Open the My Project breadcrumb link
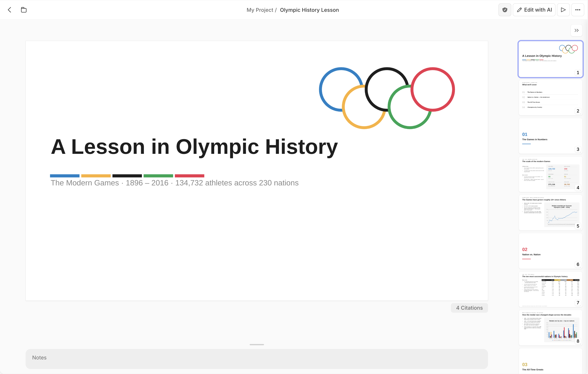The width and height of the screenshot is (588, 374). (260, 10)
